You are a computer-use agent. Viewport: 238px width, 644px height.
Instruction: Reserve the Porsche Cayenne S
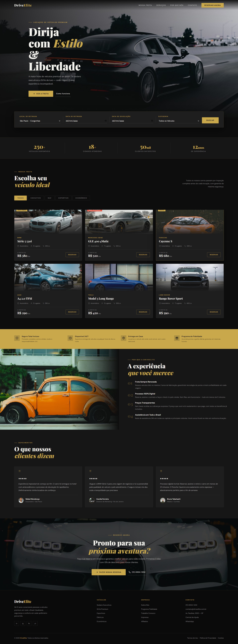[214, 254]
